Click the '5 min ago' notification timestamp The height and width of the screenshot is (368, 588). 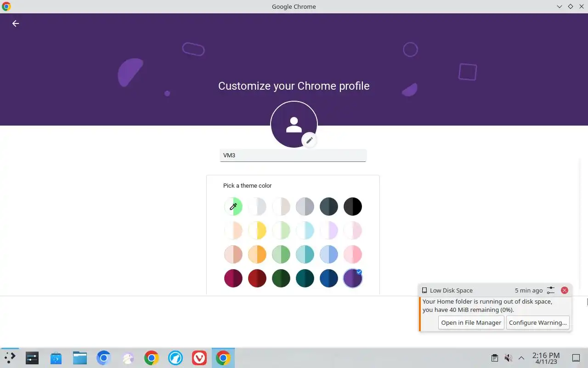529,291
